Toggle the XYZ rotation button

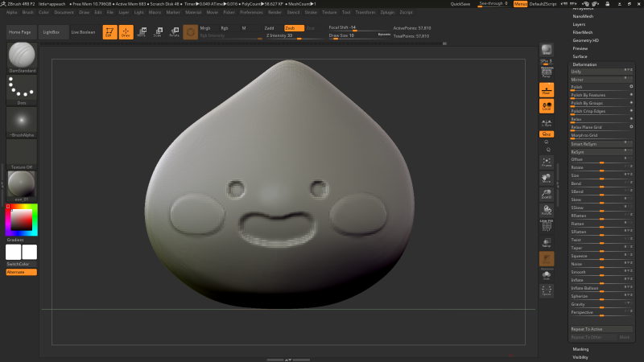pyautogui.click(x=547, y=134)
